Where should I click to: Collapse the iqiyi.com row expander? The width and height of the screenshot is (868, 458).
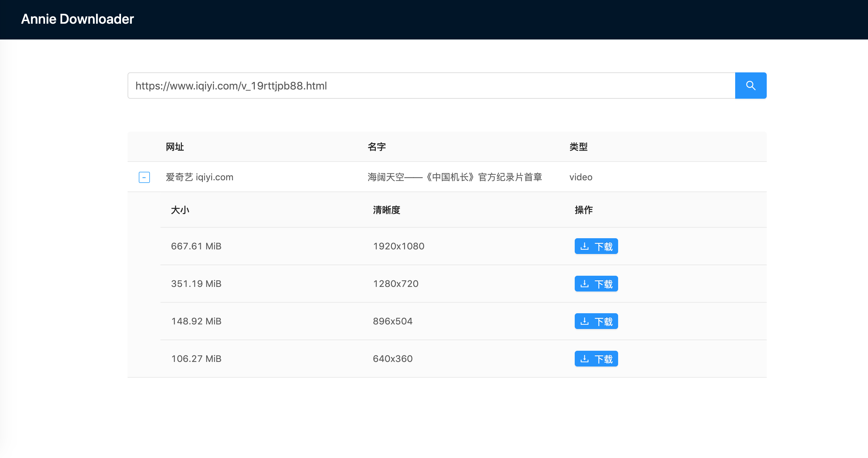[144, 177]
